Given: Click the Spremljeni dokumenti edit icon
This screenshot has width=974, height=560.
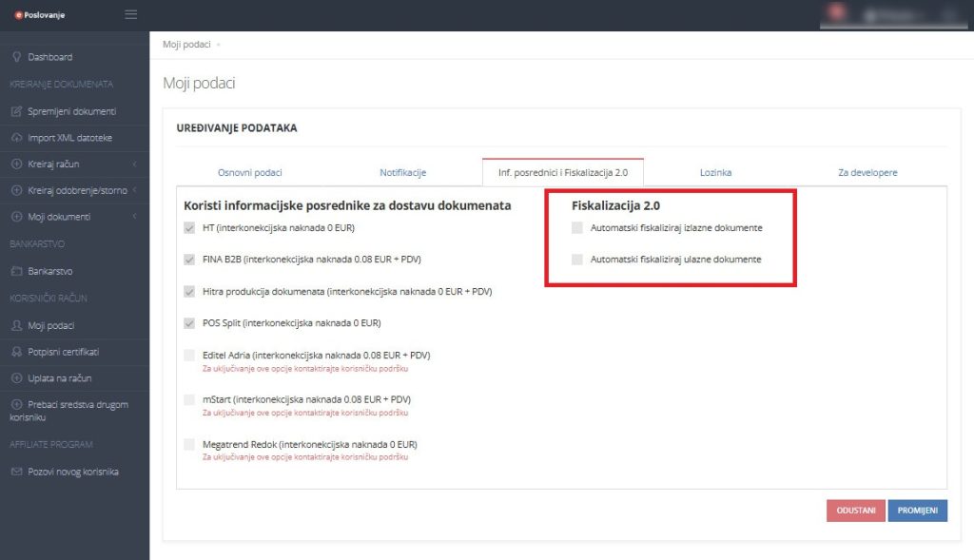Looking at the screenshot, I should coord(16,111).
